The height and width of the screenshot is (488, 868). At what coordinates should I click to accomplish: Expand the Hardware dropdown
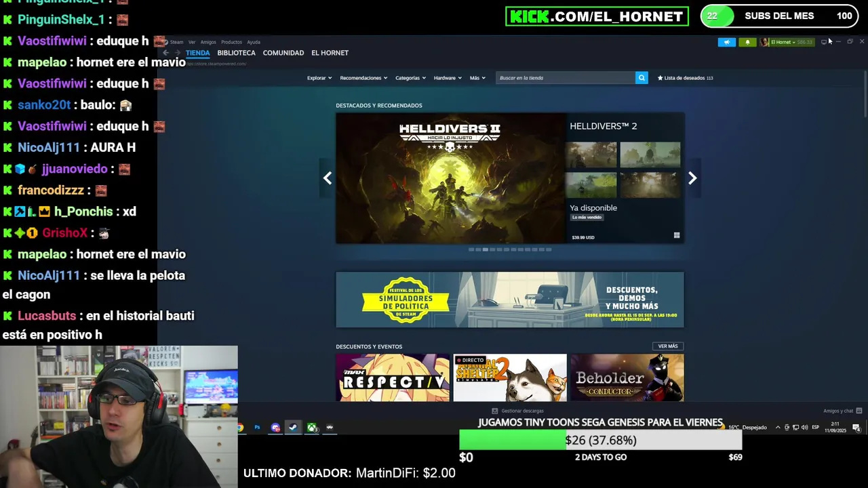click(x=448, y=78)
